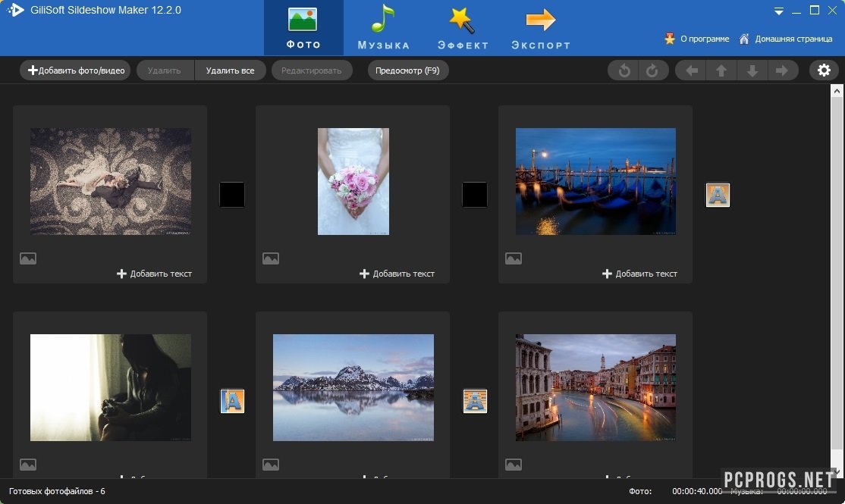Open the text overlay icon after the Venice photo
This screenshot has height=504, width=845.
(x=718, y=194)
